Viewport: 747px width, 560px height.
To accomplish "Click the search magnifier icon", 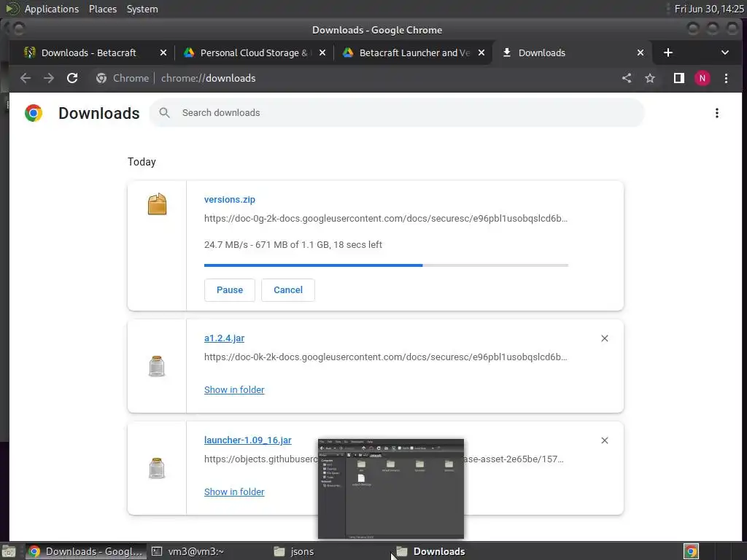I will pyautogui.click(x=164, y=113).
